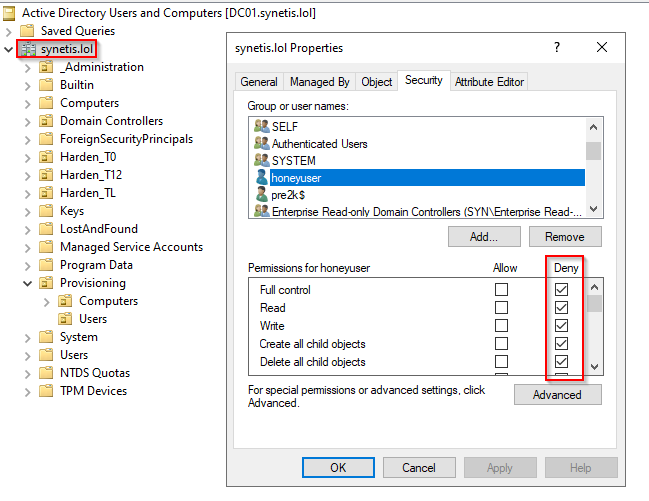Cancel the Properties dialog
Screen dimensions: 649x501
pyautogui.click(x=419, y=467)
